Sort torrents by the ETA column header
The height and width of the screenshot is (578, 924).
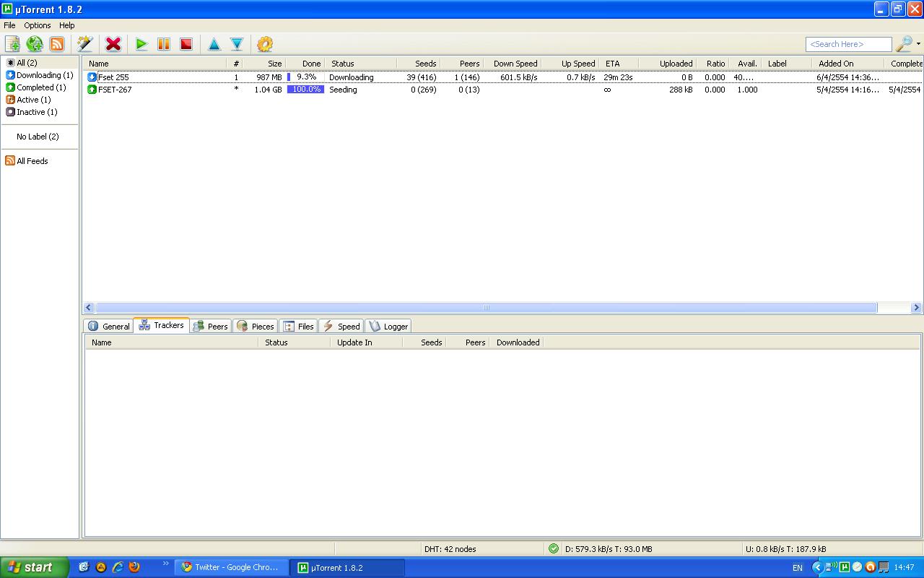tap(619, 64)
